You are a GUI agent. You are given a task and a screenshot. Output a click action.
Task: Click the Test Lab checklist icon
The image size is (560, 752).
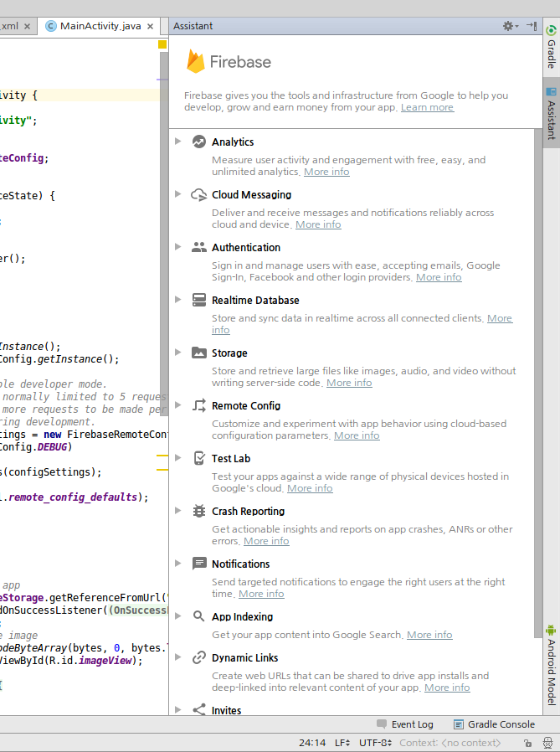[199, 458]
